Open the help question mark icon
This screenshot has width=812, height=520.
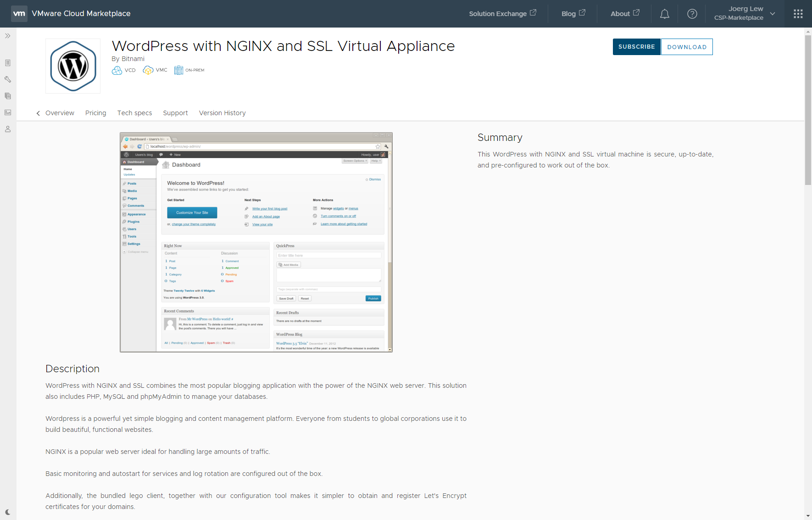(x=692, y=14)
